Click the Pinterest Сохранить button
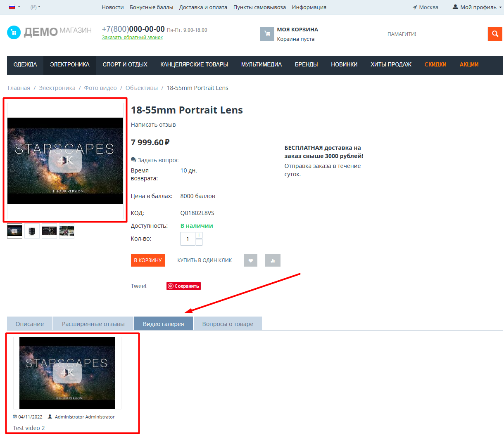Viewport: 504px width, 435px height. click(x=183, y=286)
